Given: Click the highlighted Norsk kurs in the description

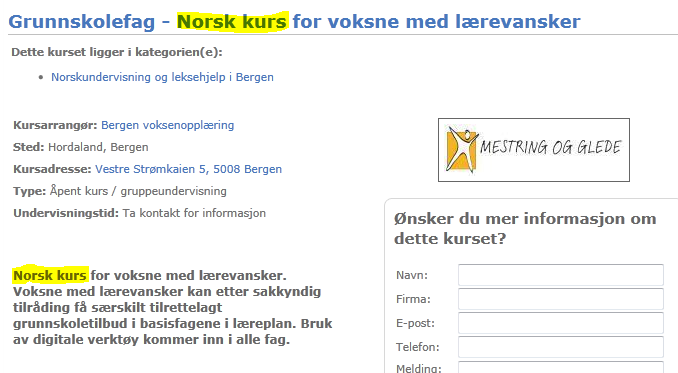Looking at the screenshot, I should pos(50,275).
